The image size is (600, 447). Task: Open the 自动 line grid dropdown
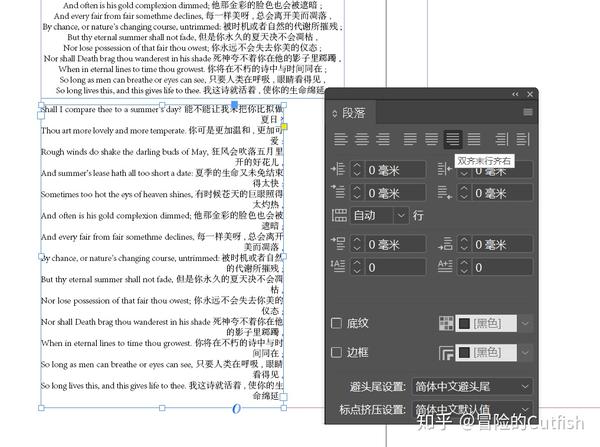coord(400,216)
